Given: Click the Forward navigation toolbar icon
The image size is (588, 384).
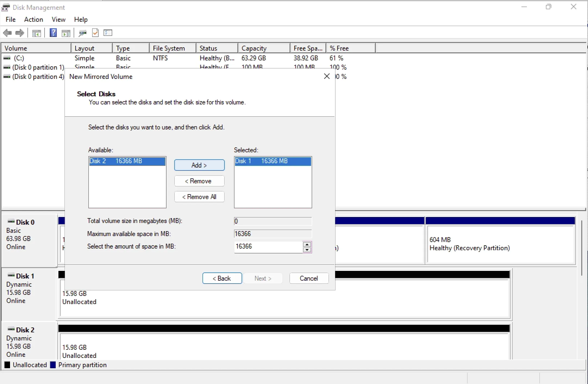Looking at the screenshot, I should pos(20,33).
